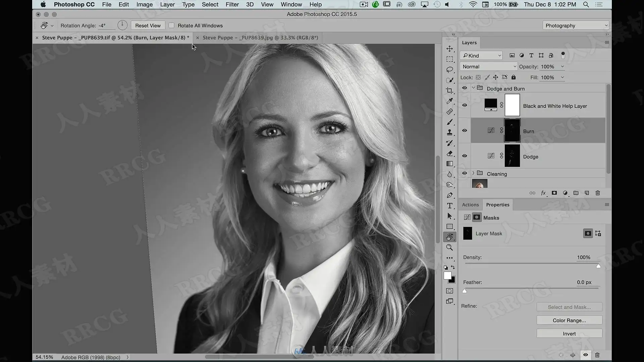Image resolution: width=644 pixels, height=362 pixels.
Task: Click the Feather slider handle
Action: pyautogui.click(x=465, y=291)
